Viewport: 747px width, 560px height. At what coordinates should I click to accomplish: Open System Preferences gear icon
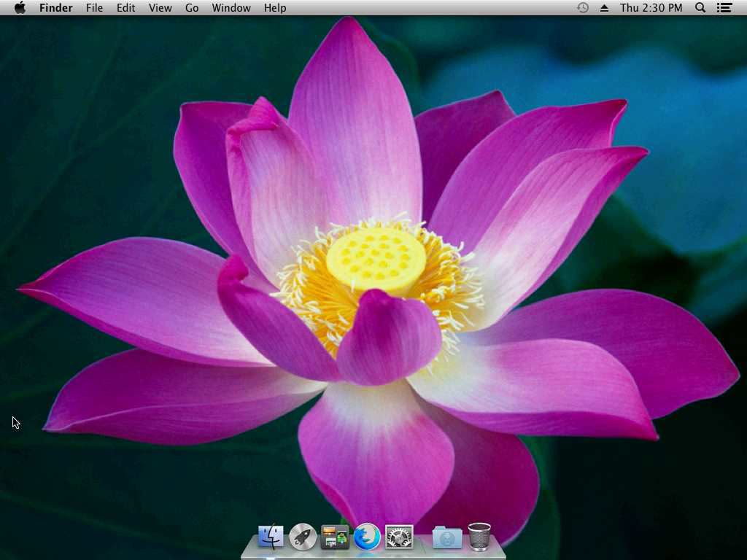[399, 537]
